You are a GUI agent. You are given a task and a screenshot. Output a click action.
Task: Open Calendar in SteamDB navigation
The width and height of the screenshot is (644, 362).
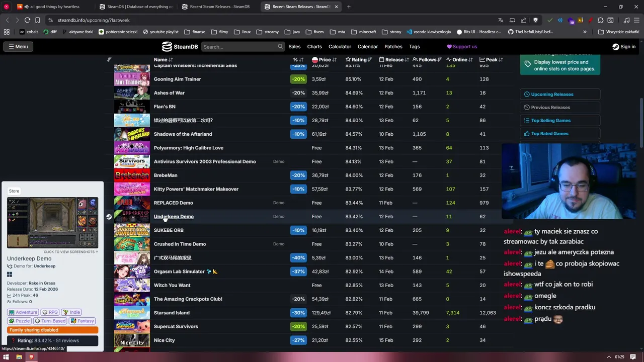(368, 47)
